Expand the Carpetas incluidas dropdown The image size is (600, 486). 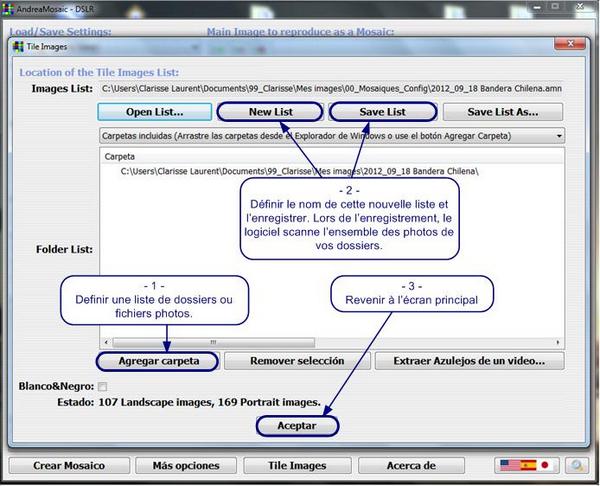point(559,134)
